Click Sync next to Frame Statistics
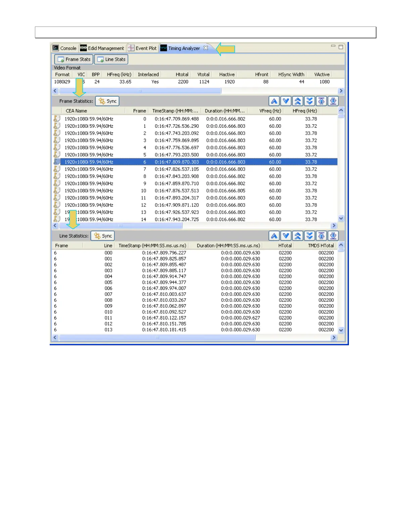This screenshot has height=532, width=411. tap(107, 101)
